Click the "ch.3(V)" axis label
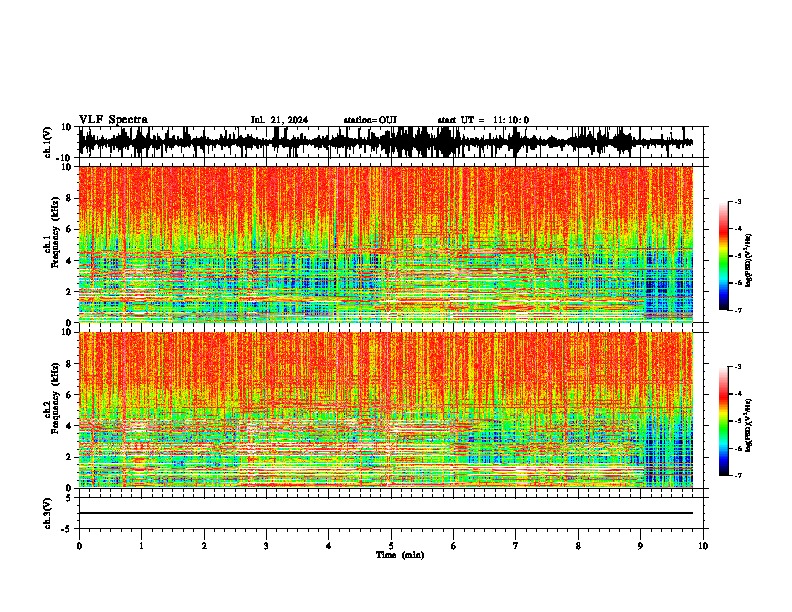 [x=47, y=514]
